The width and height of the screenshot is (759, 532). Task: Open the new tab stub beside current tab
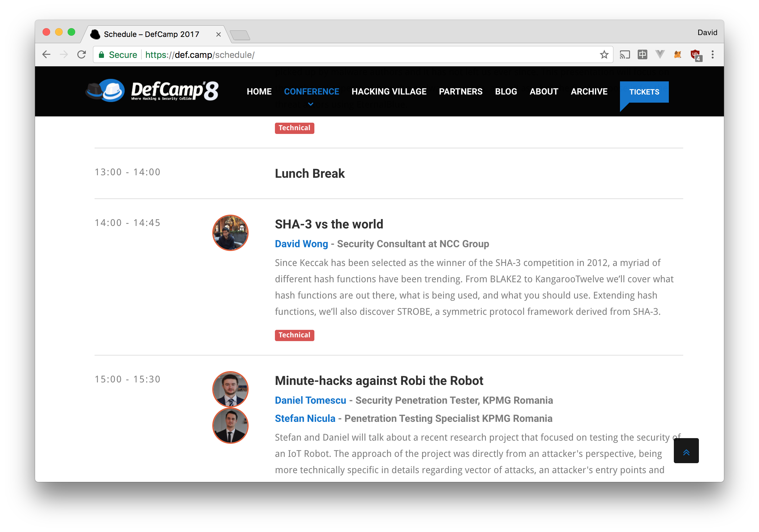point(241,34)
